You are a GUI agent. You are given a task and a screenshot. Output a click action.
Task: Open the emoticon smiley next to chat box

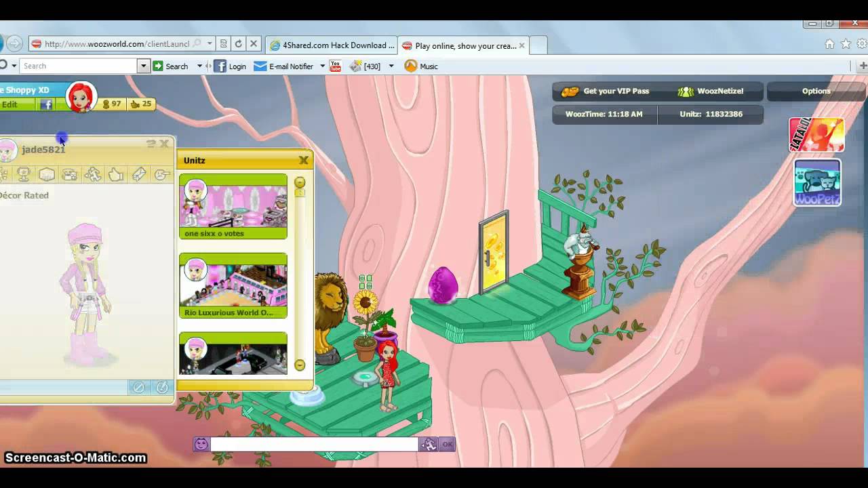pyautogui.click(x=201, y=444)
